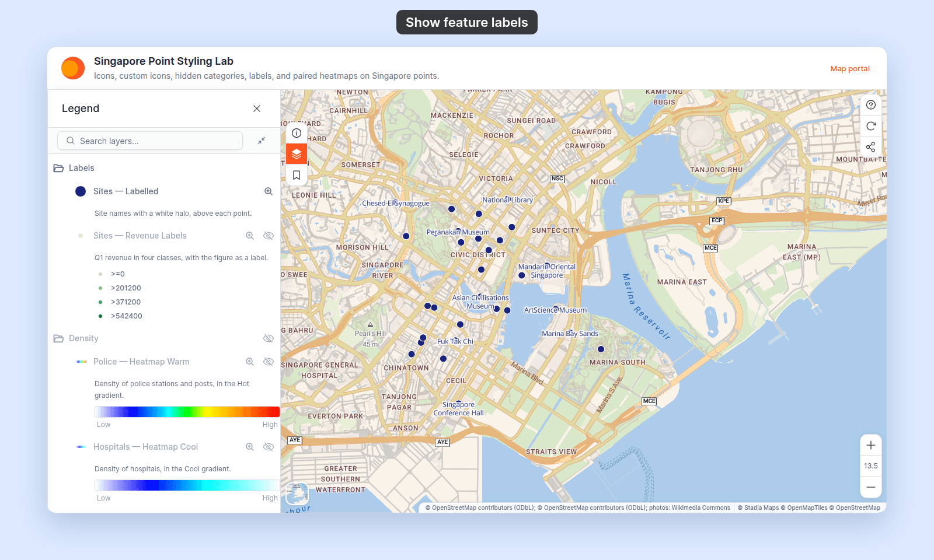Zoom to Sites — Revenue Labels layer
This screenshot has width=934, height=560.
coord(250,236)
